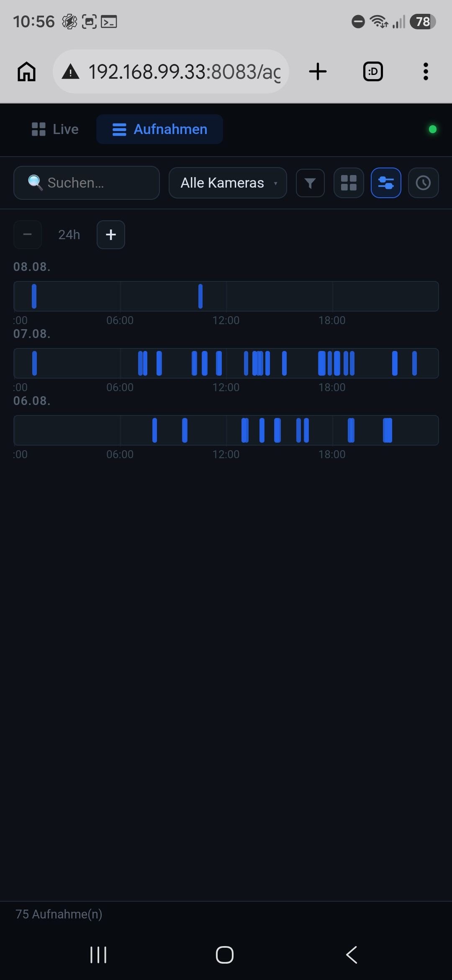The width and height of the screenshot is (452, 980).
Task: Select the Aufnahmen tab
Action: [x=159, y=129]
